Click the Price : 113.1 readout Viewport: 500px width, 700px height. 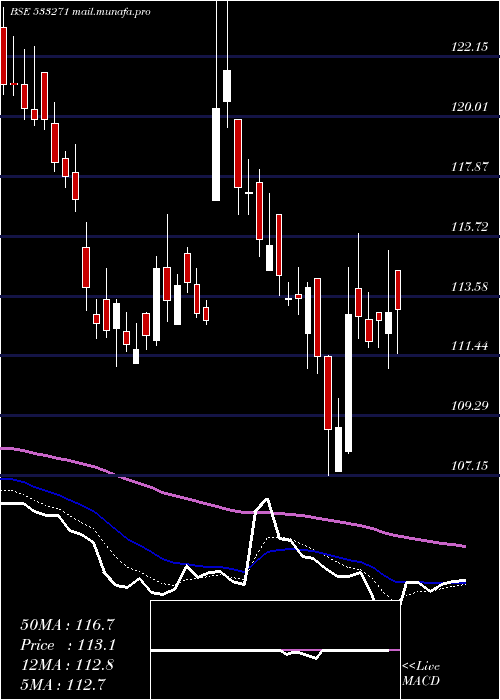point(68,645)
